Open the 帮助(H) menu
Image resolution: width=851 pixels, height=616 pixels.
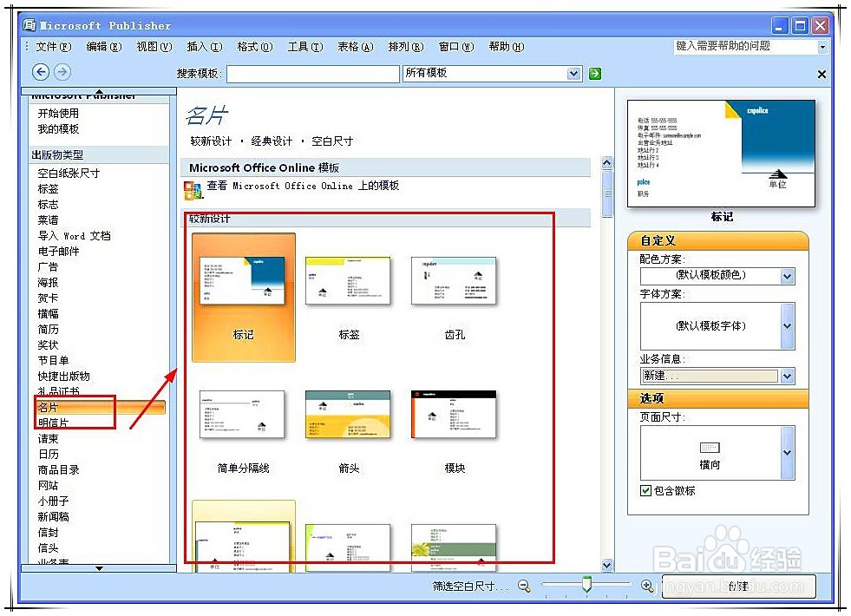(507, 47)
